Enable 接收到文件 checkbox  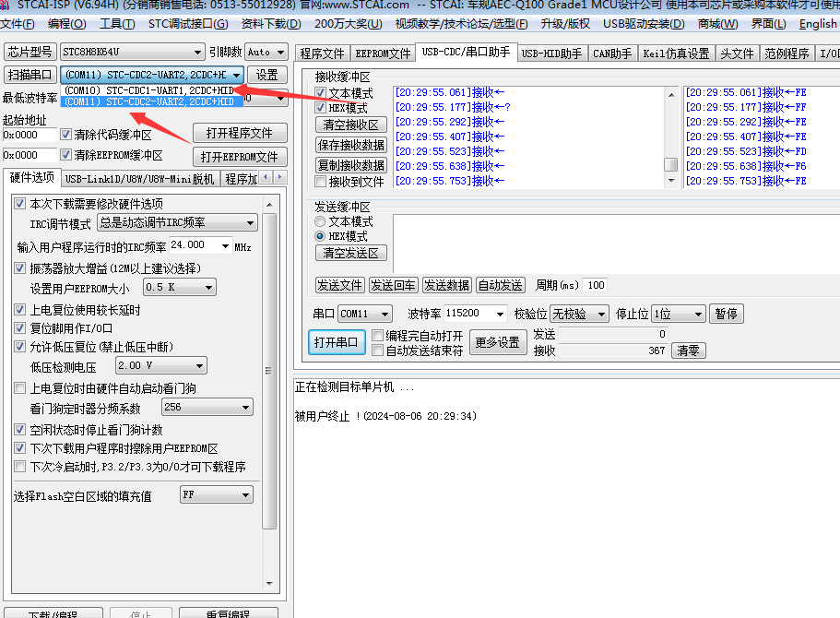[320, 182]
